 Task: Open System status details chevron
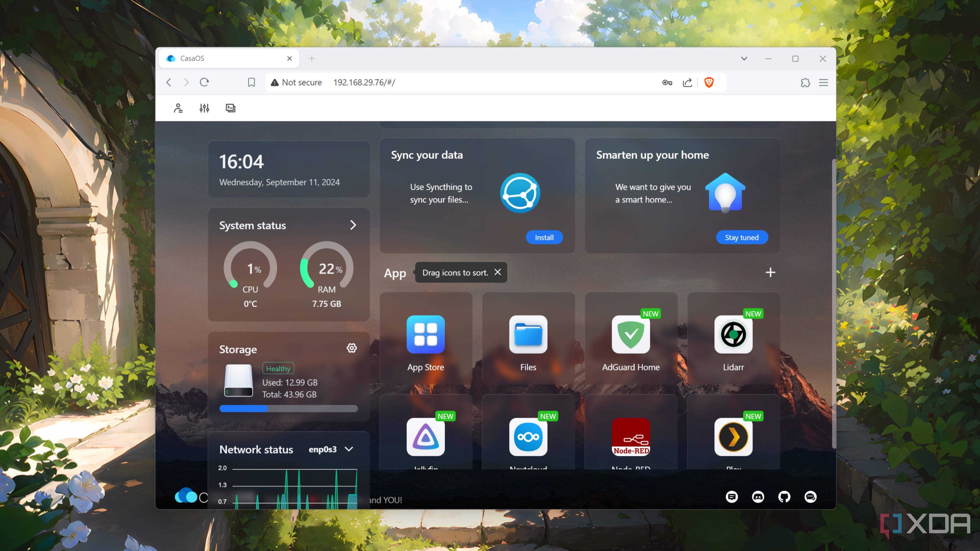point(353,225)
